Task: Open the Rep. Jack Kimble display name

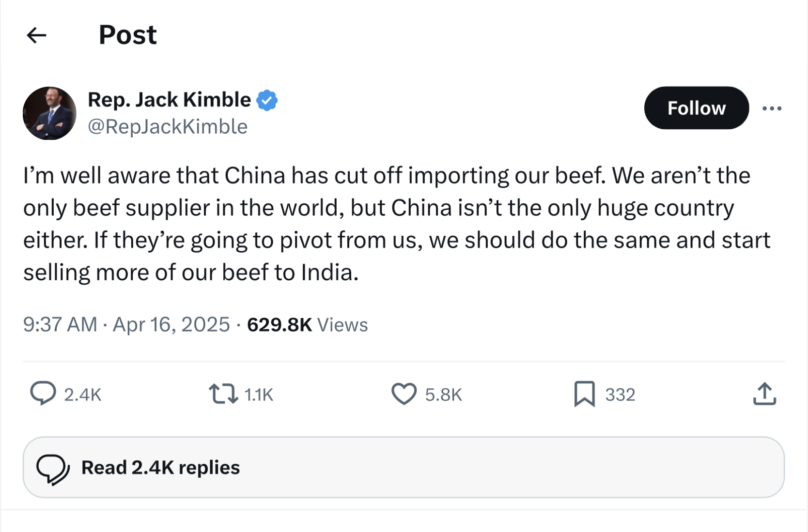Action: 170,100
